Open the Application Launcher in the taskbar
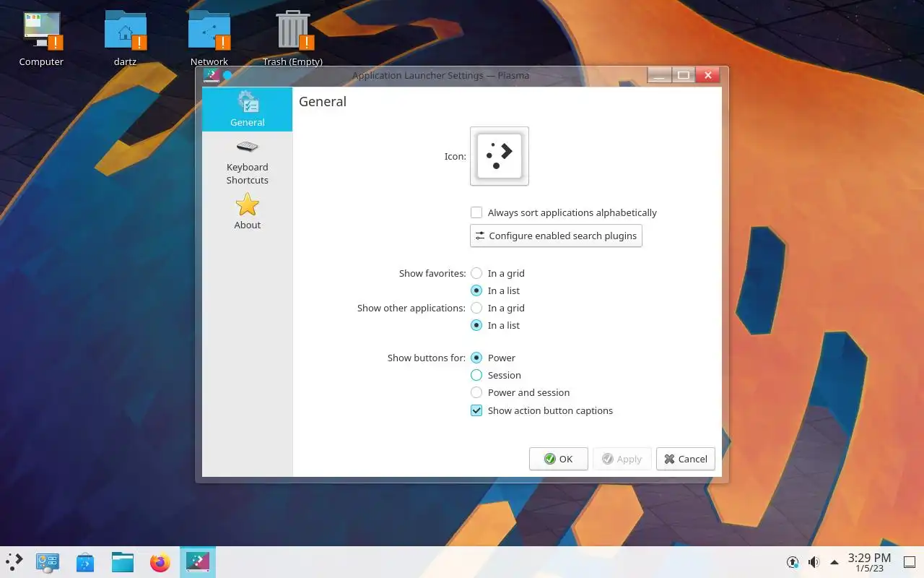This screenshot has height=578, width=924. [14, 562]
